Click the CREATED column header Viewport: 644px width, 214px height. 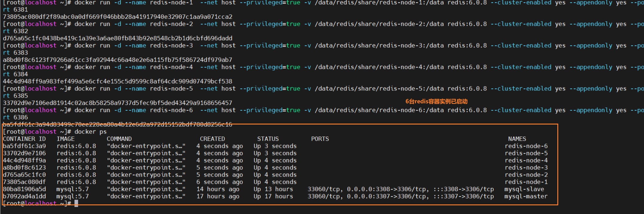click(x=212, y=139)
